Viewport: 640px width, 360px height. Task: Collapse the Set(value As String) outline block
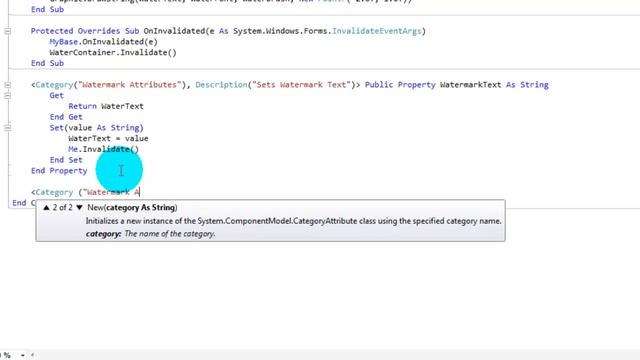pos(7,128)
